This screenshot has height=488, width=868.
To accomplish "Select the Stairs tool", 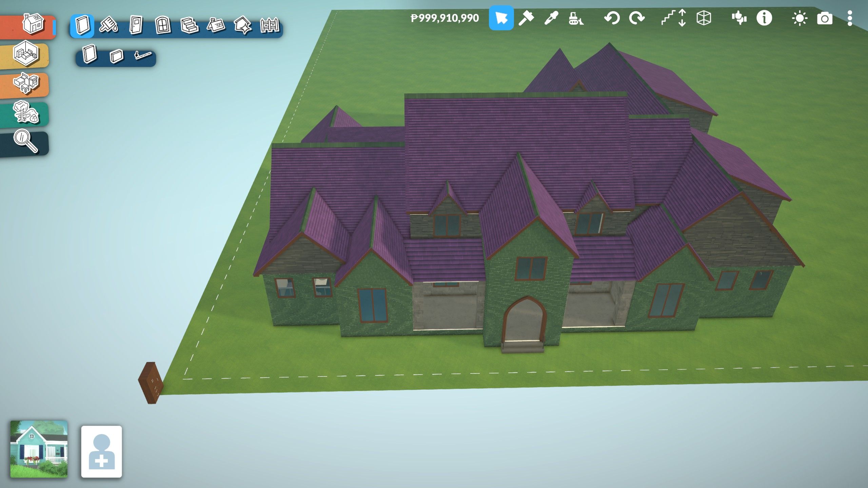I will coord(189,25).
